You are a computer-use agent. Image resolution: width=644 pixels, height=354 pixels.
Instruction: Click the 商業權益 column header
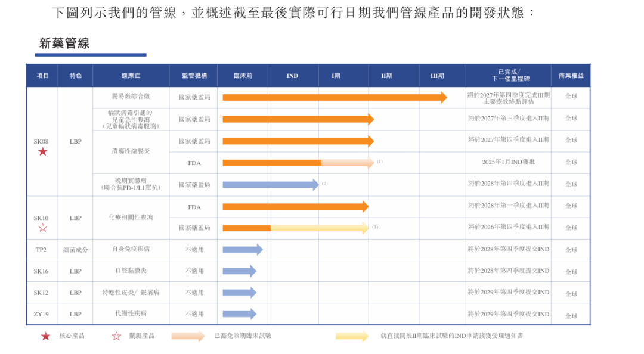571,76
